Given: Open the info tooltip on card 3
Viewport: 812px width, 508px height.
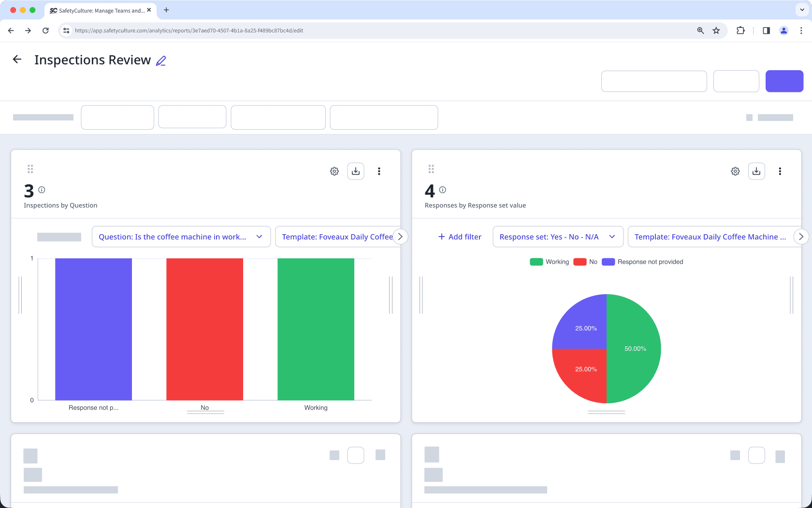Looking at the screenshot, I should (x=42, y=190).
